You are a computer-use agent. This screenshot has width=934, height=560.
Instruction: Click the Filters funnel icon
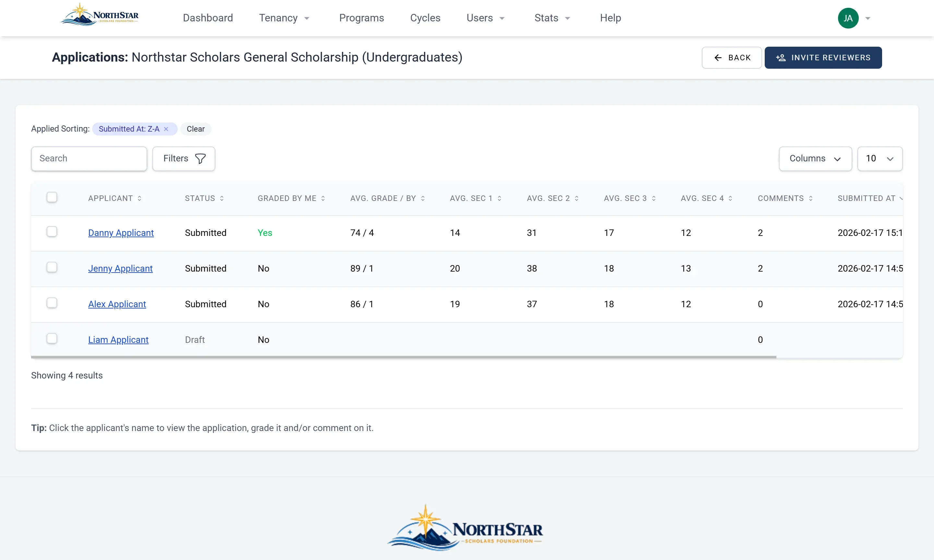pyautogui.click(x=200, y=158)
